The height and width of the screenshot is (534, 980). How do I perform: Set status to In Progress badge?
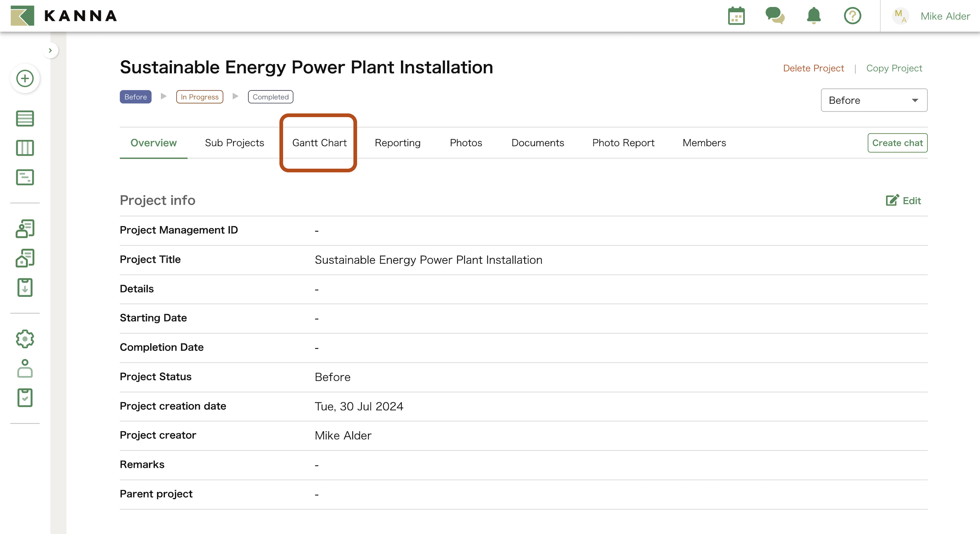199,97
